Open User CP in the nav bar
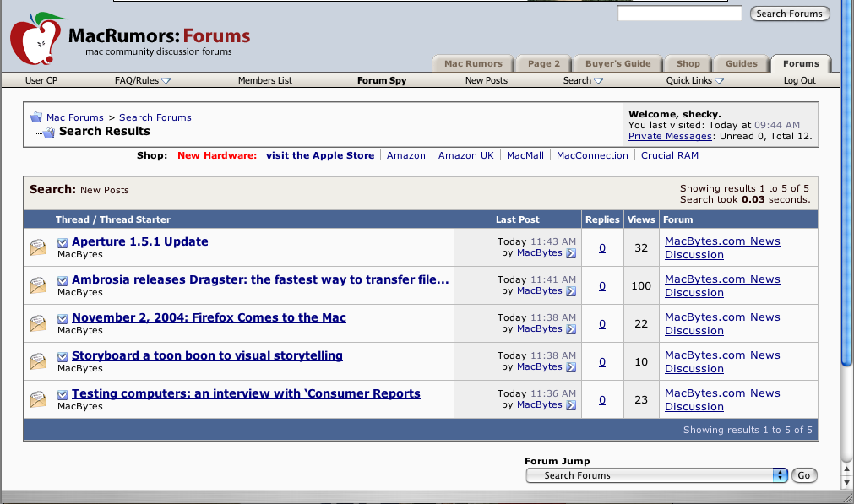The image size is (854, 504). [x=41, y=80]
